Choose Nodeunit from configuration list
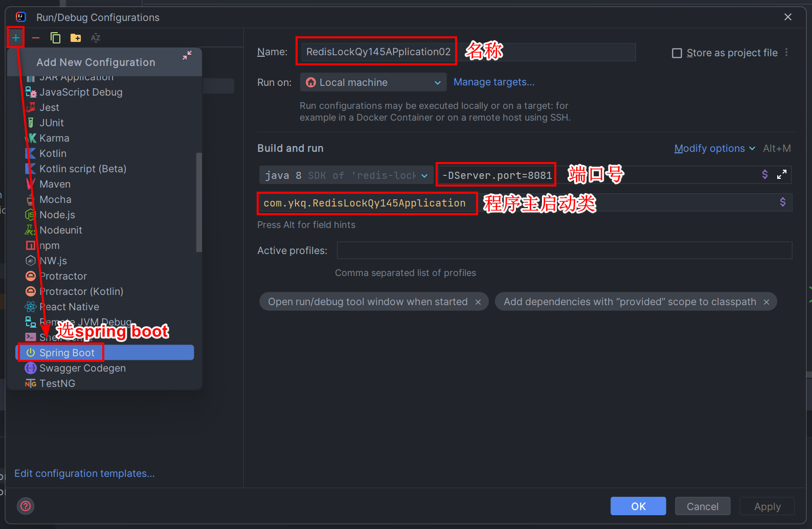 105,230
